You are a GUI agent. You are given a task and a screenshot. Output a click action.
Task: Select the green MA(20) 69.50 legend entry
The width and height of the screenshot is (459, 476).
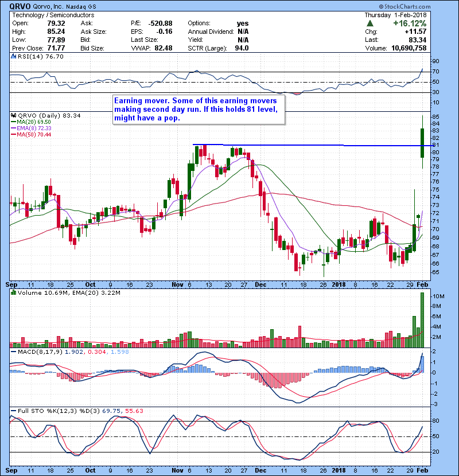(x=30, y=122)
